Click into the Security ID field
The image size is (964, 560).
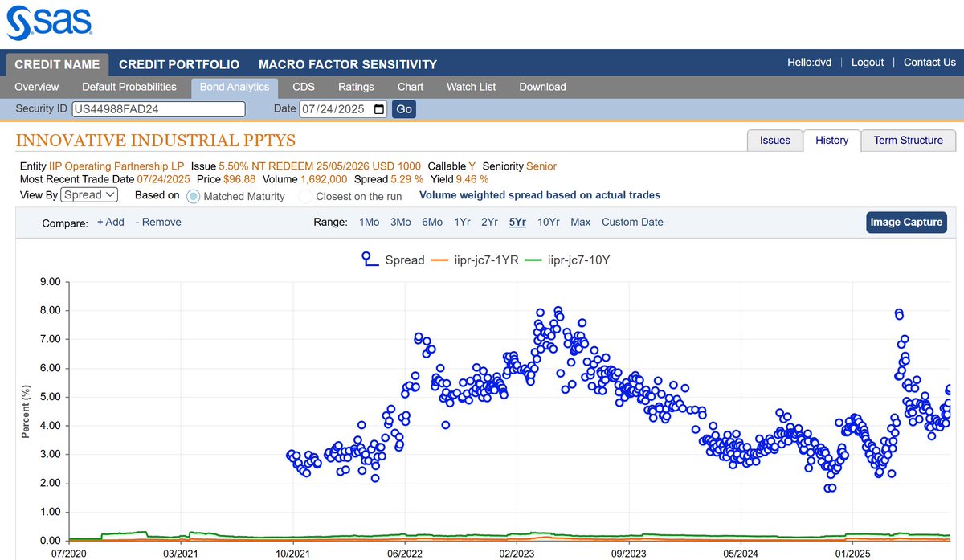[158, 109]
